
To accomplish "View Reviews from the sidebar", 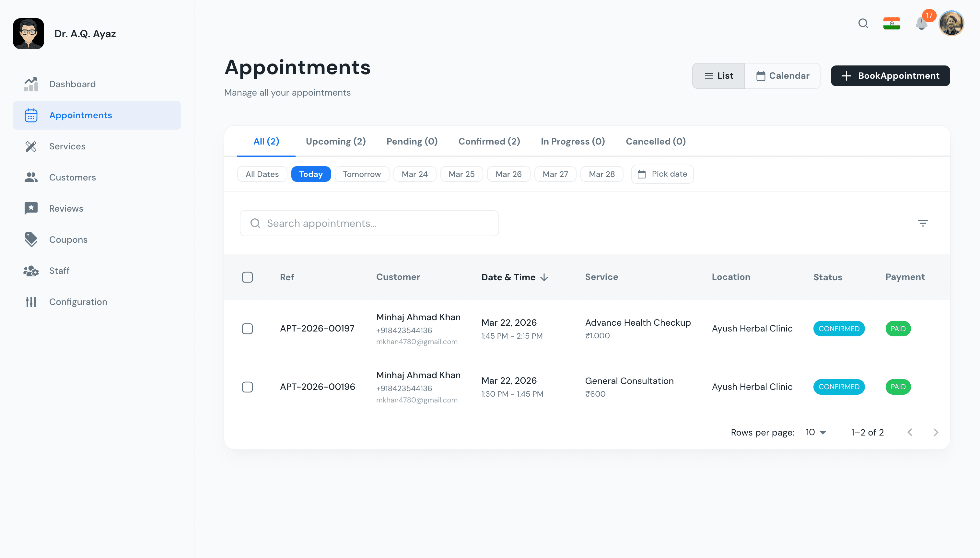I will point(66,208).
